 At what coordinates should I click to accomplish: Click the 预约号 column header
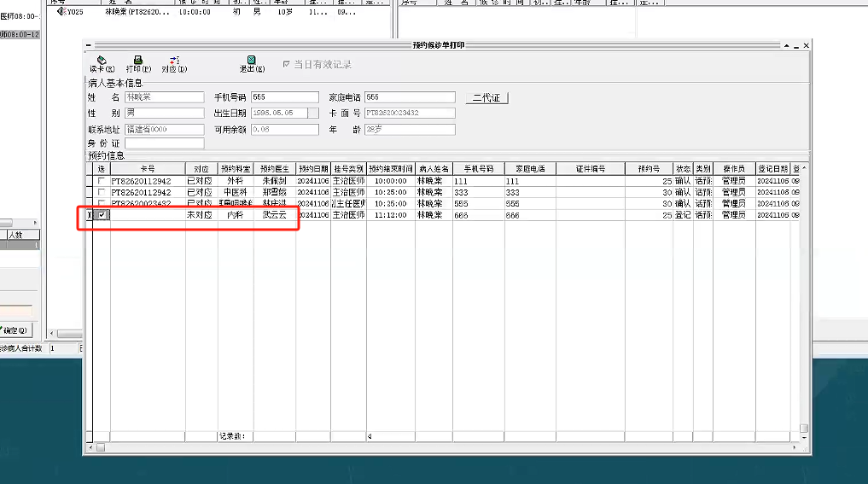tap(649, 169)
